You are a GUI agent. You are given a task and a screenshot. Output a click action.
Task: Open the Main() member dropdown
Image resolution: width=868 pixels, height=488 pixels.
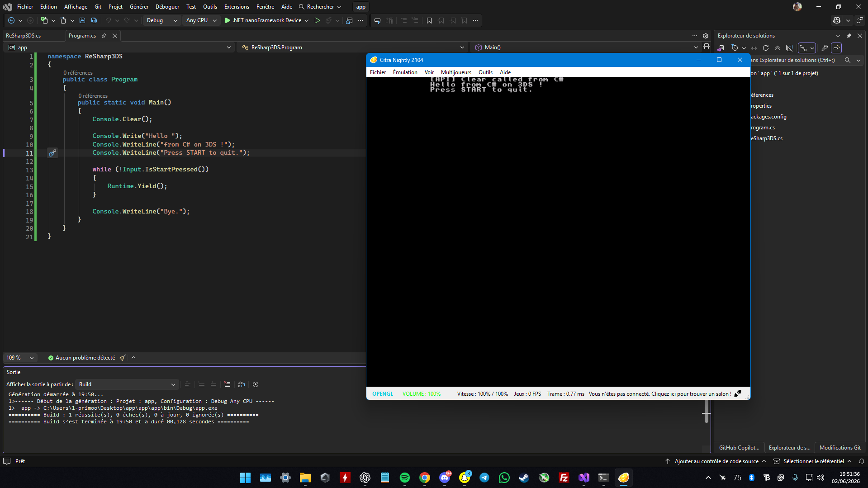click(586, 47)
